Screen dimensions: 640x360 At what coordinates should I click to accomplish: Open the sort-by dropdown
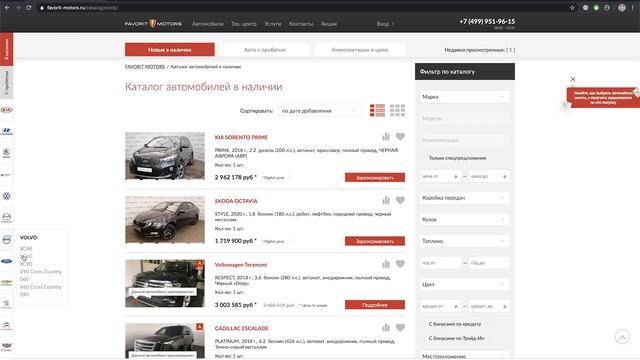point(319,111)
